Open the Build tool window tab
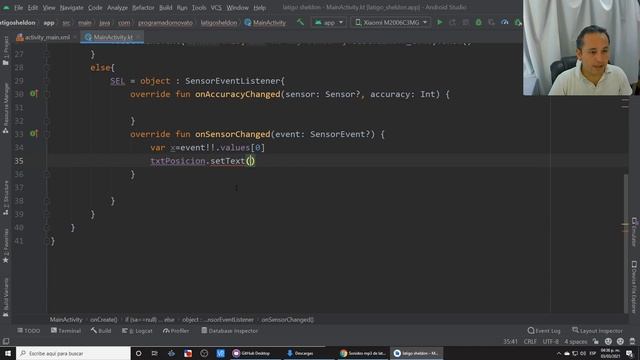 tap(101, 331)
